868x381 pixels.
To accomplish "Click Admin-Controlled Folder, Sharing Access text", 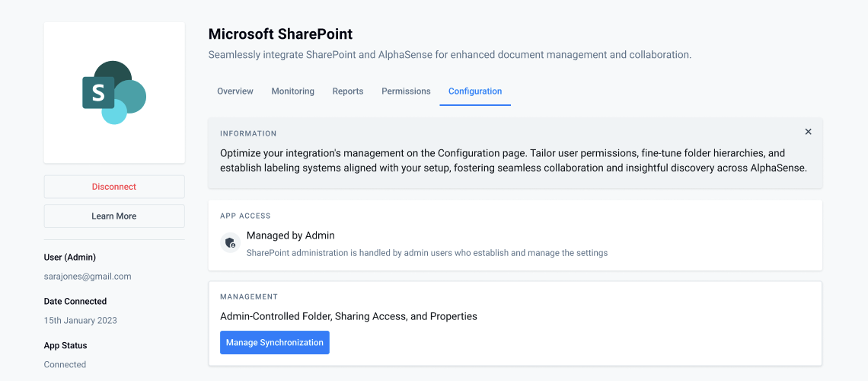I will pos(349,317).
